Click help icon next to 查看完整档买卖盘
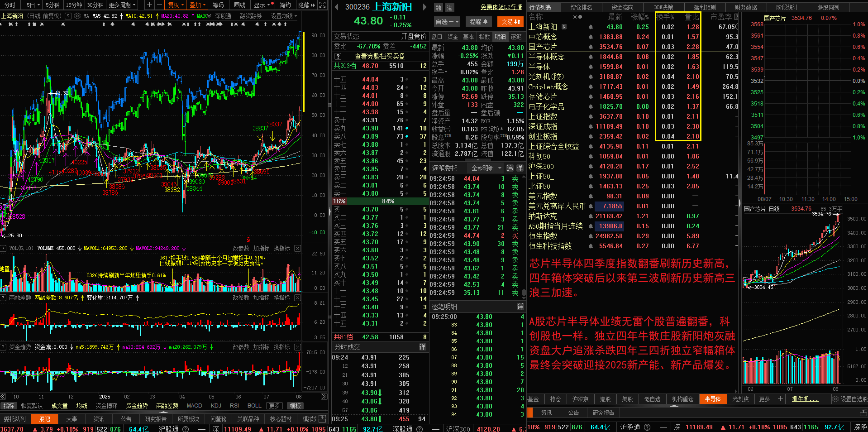 tap(338, 57)
